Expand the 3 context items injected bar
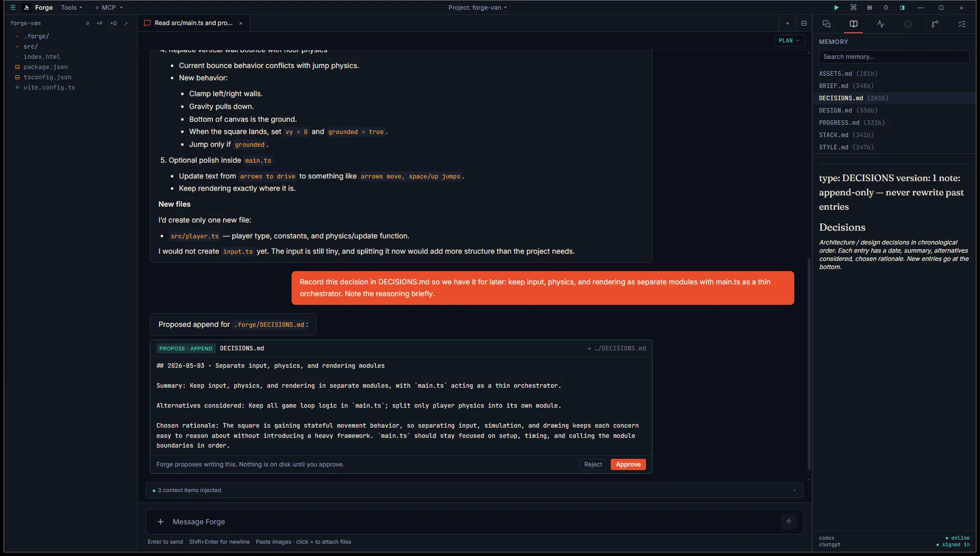Image resolution: width=980 pixels, height=556 pixels. (x=474, y=490)
